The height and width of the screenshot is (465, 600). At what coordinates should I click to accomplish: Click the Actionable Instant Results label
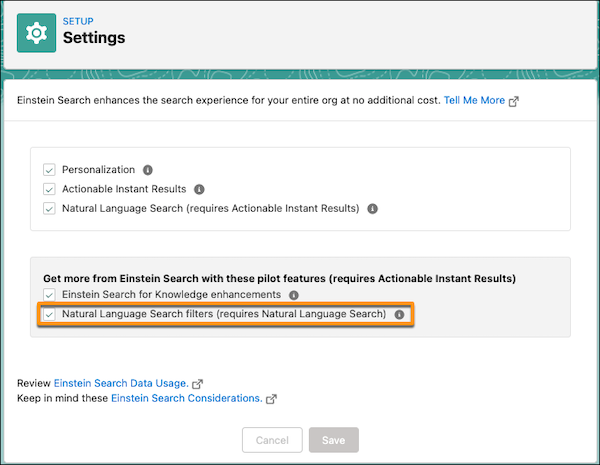[124, 189]
